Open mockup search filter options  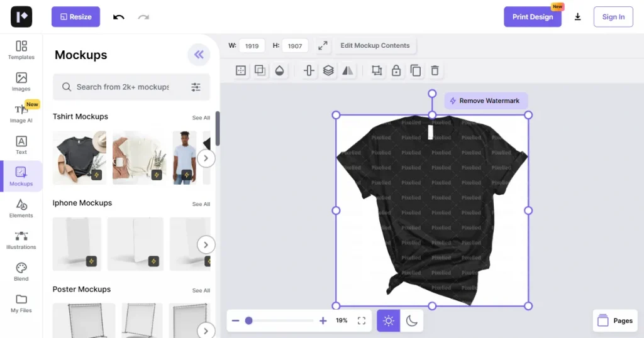coord(196,87)
